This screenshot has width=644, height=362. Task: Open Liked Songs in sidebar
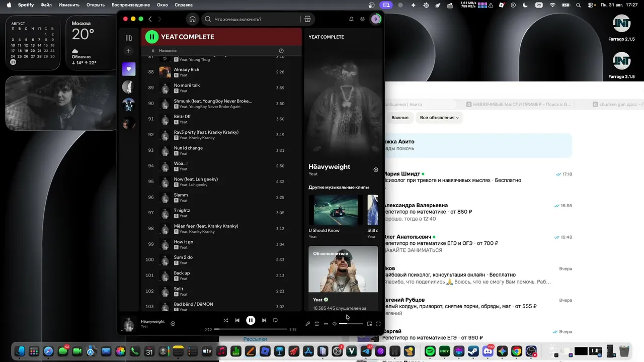pos(129,69)
